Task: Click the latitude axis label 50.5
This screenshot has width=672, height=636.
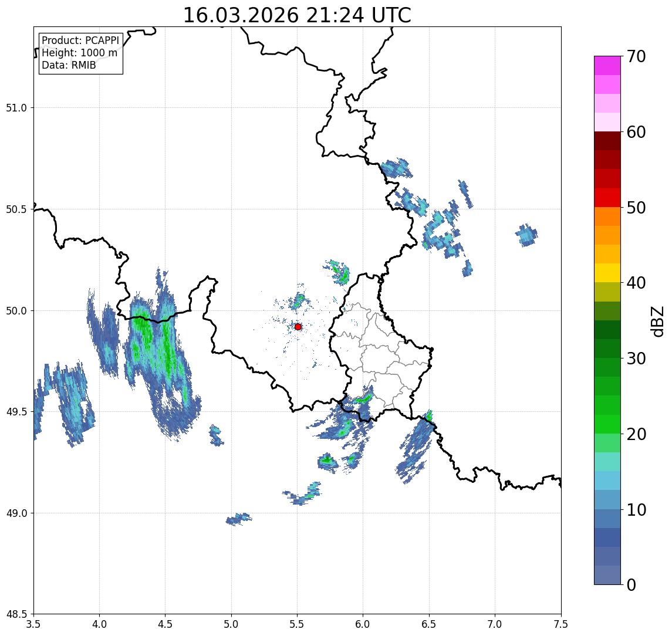Action: pyautogui.click(x=16, y=209)
